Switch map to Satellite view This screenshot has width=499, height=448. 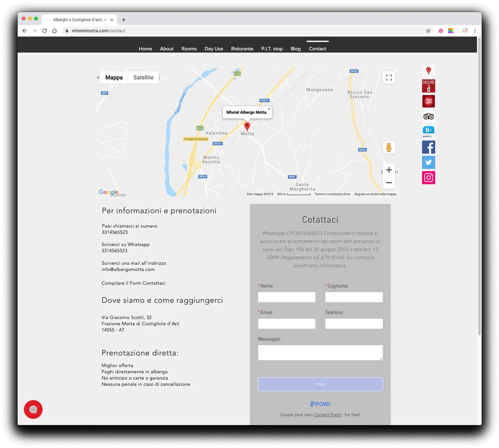143,77
